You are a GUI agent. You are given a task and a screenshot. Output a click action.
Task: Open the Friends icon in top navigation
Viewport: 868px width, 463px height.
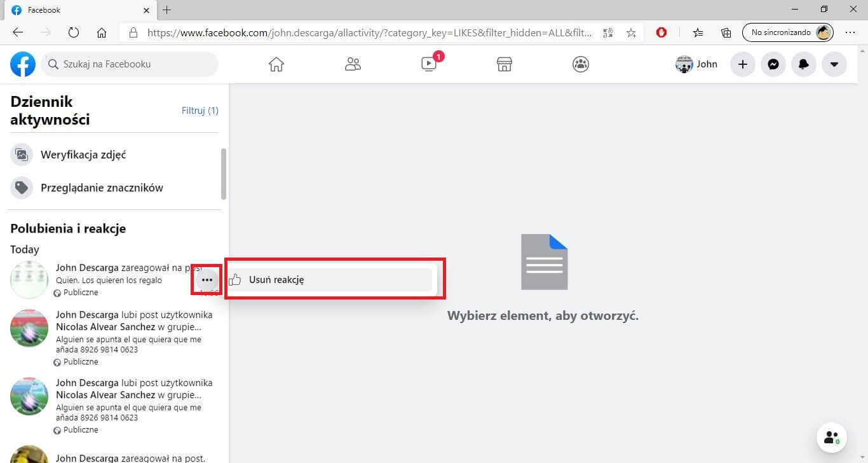pyautogui.click(x=353, y=64)
